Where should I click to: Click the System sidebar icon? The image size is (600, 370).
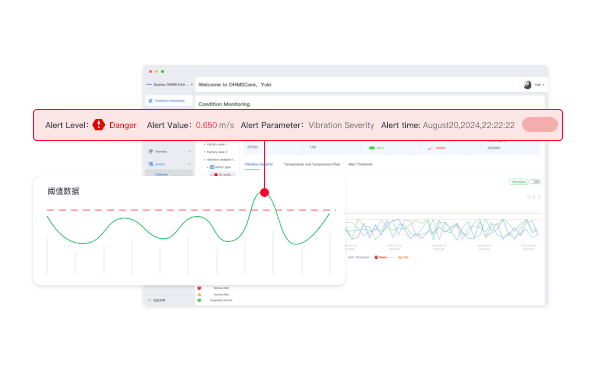[x=150, y=164]
